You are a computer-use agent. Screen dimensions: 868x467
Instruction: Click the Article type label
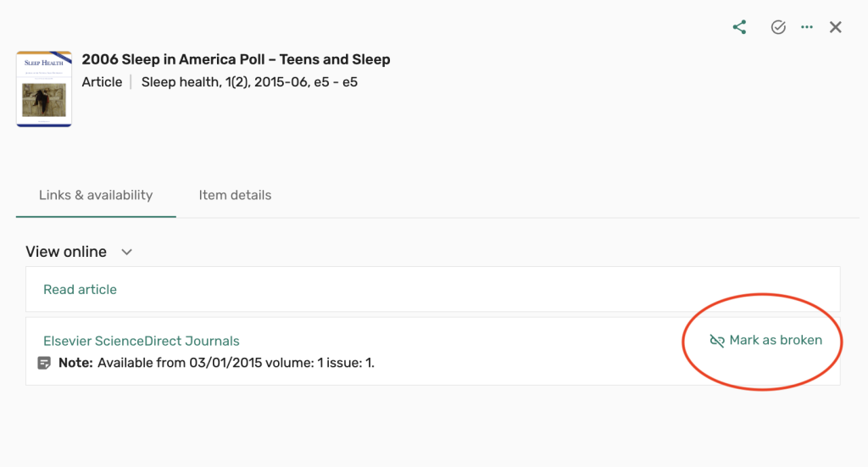coord(102,82)
